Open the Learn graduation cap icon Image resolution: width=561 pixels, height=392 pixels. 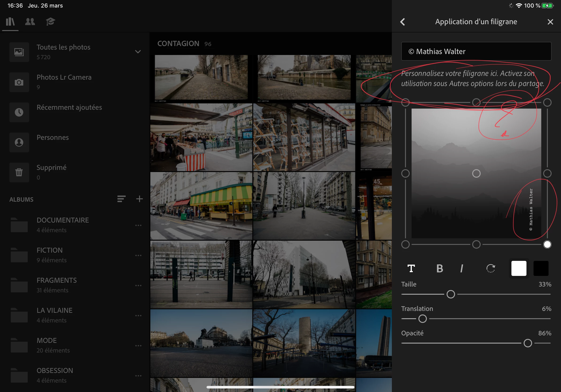50,22
